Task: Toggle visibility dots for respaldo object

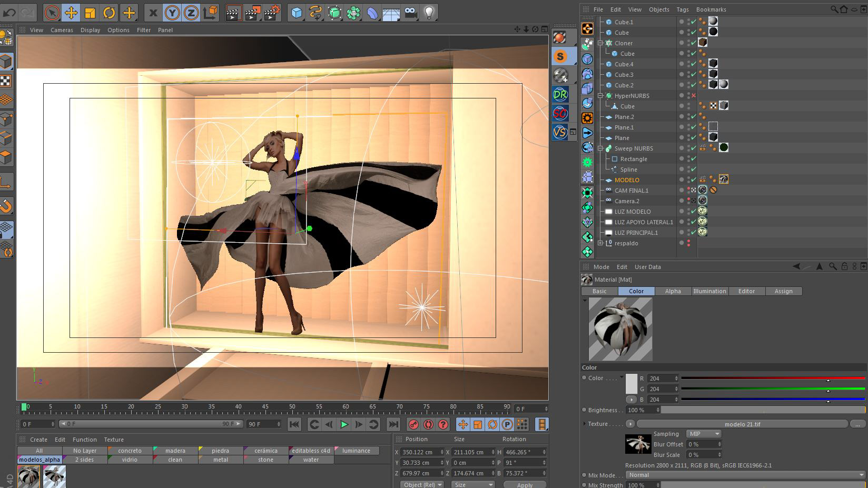Action: pos(688,243)
